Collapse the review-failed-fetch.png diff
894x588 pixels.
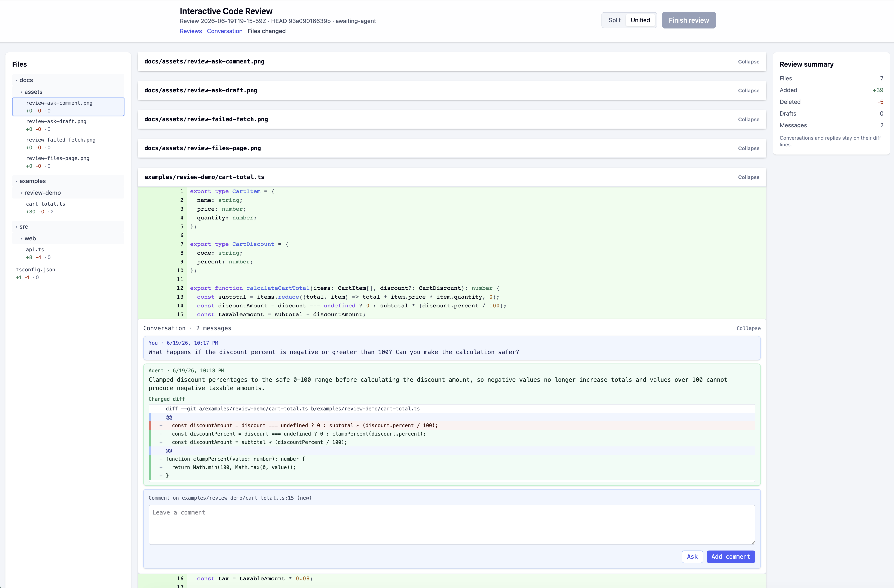pyautogui.click(x=748, y=120)
